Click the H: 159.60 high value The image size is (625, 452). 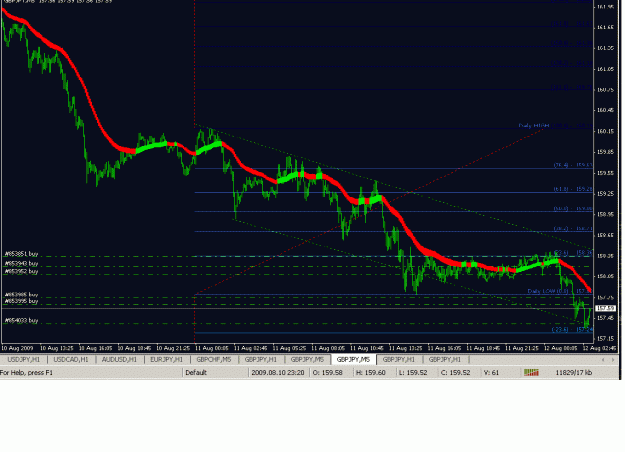pos(370,373)
